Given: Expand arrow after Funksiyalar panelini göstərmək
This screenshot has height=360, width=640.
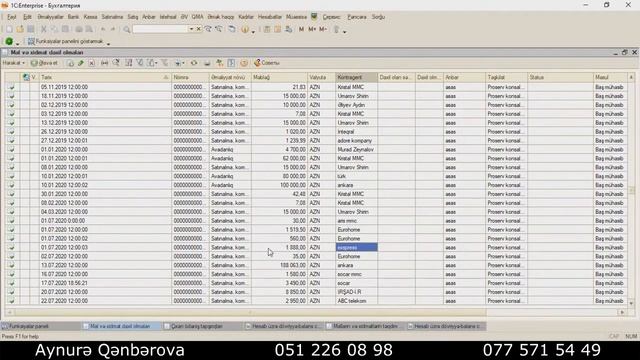Looking at the screenshot, I should pyautogui.click(x=109, y=43).
